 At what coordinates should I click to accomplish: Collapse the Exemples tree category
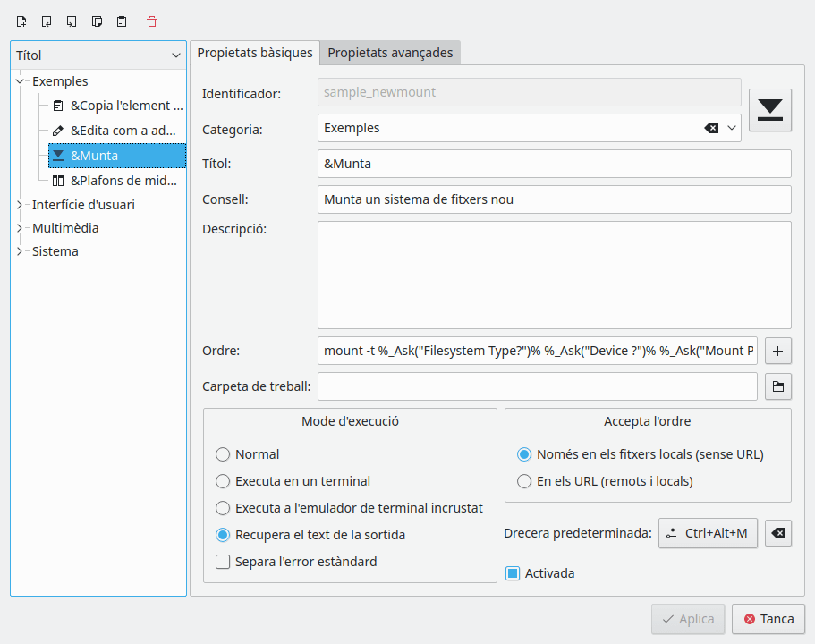click(x=21, y=81)
